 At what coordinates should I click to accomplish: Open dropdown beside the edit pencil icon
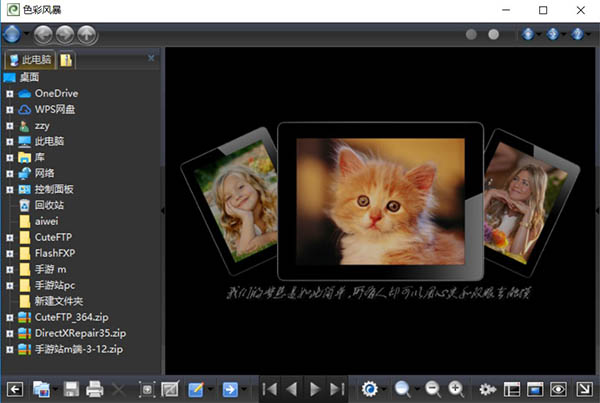coord(210,390)
